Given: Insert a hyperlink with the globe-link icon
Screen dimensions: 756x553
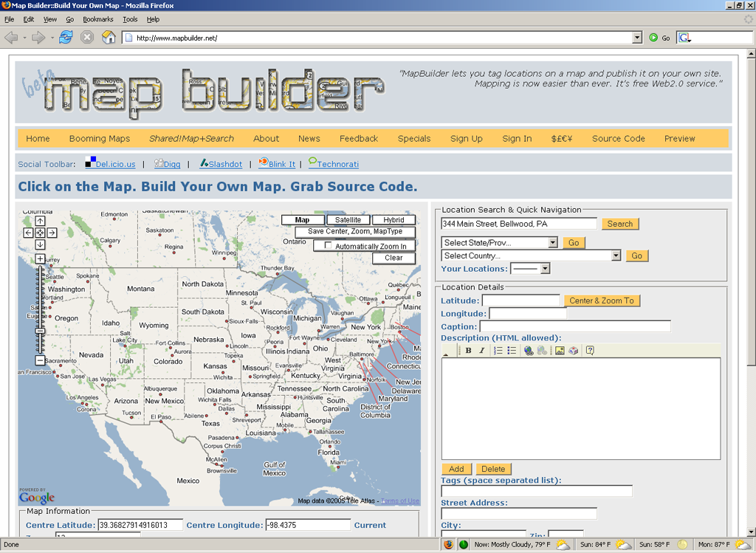Looking at the screenshot, I should (529, 351).
